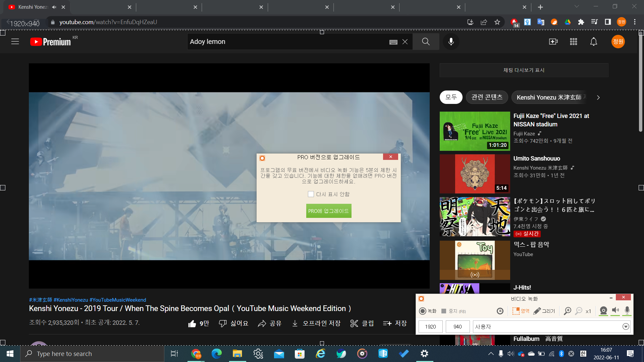Toggle system sound recording speaker icon
The width and height of the screenshot is (644, 362).
point(615,311)
